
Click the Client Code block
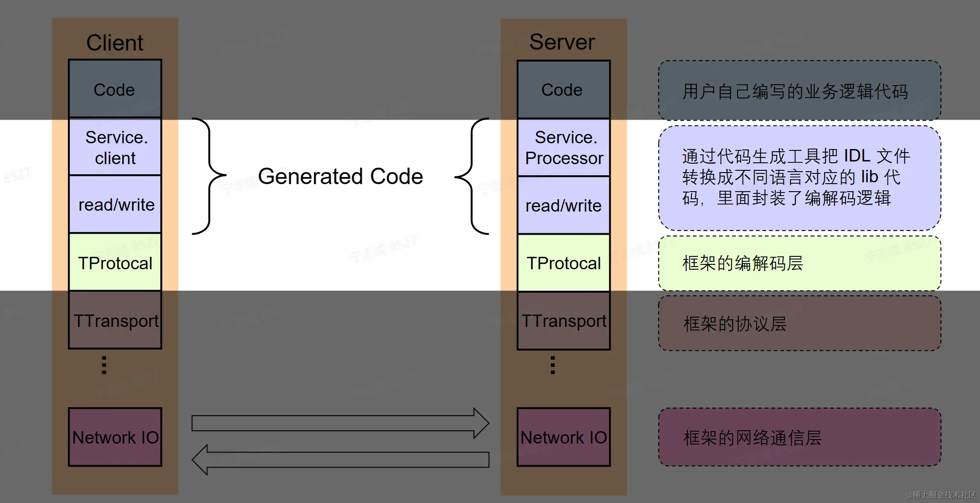pyautogui.click(x=115, y=89)
